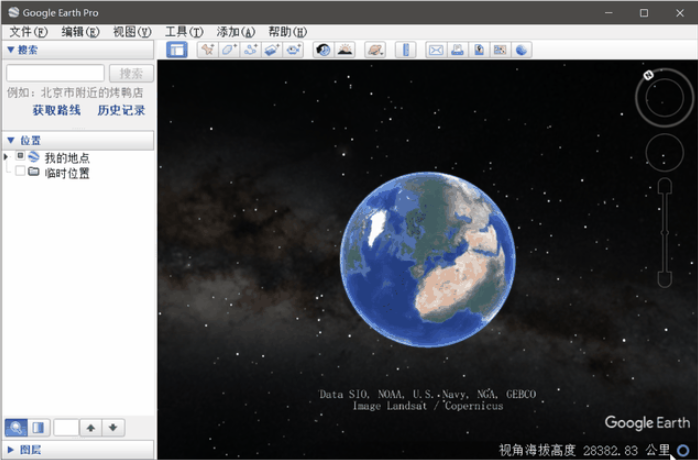Add a path from the toolbar
The image size is (698, 460).
(250, 50)
